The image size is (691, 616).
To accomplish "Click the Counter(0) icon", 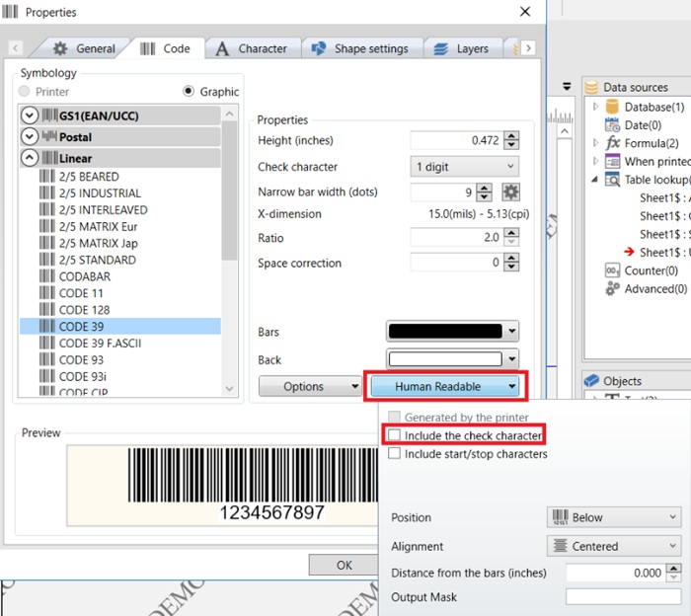I will tap(613, 270).
